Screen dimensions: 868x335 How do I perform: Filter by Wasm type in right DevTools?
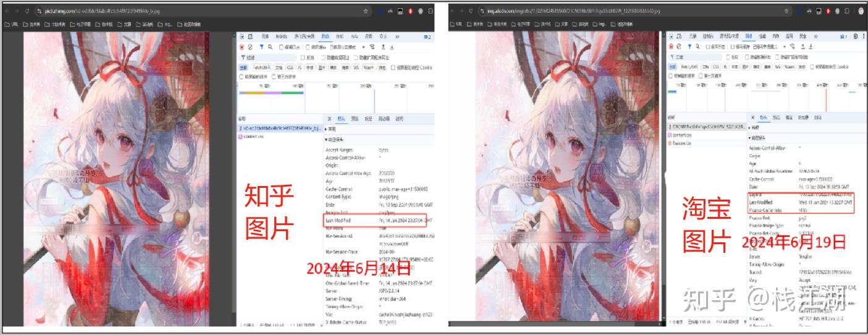pyautogui.click(x=790, y=67)
